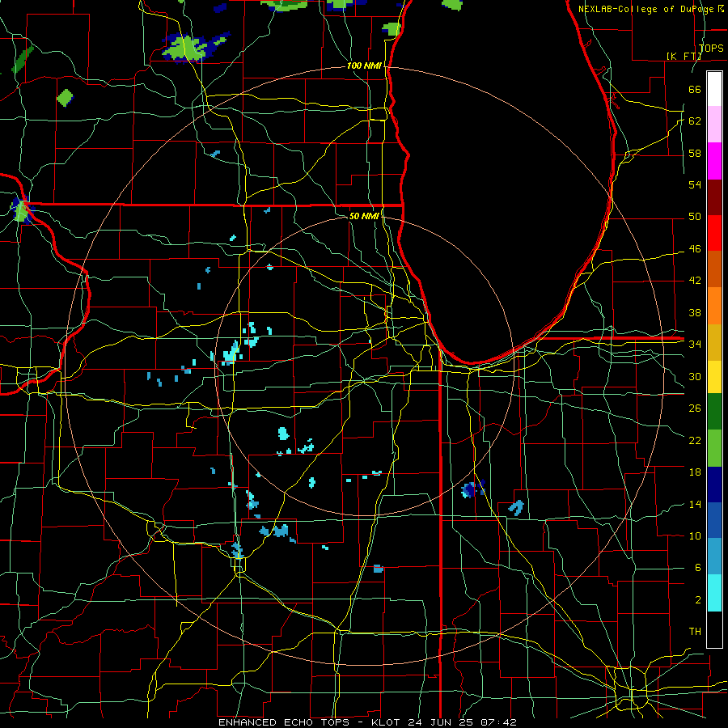The width and height of the screenshot is (728, 728).
Task: Click the 'ENHANCED ECHO TOPS' title text
Action: 283,722
